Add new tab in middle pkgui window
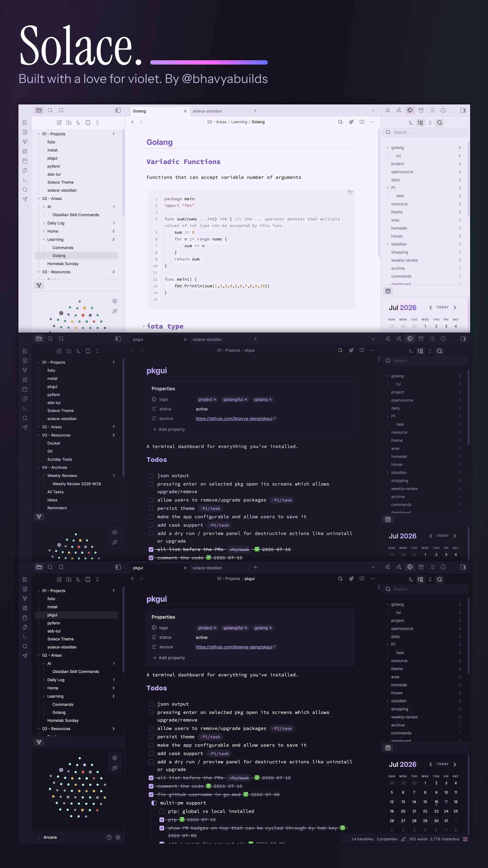This screenshot has width=488, height=868. tap(255, 339)
